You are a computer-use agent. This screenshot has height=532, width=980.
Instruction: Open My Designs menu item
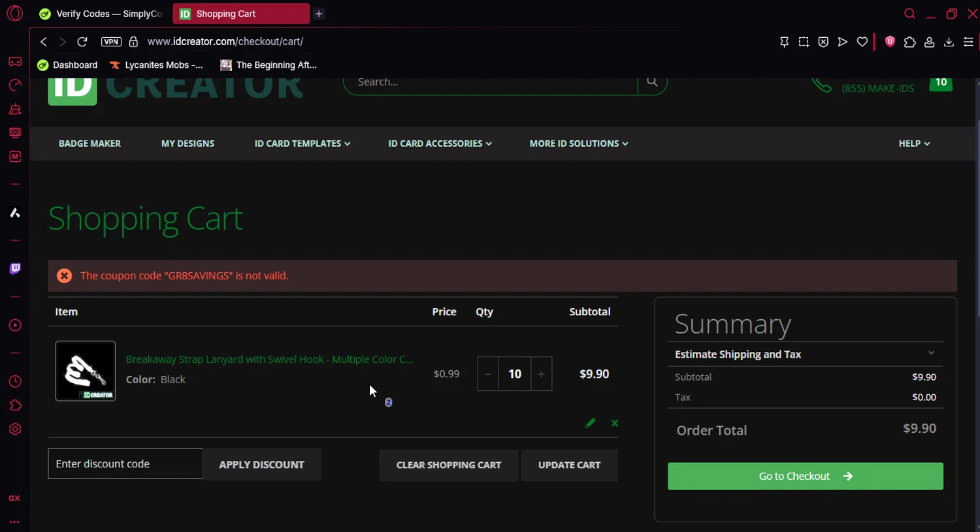point(188,144)
